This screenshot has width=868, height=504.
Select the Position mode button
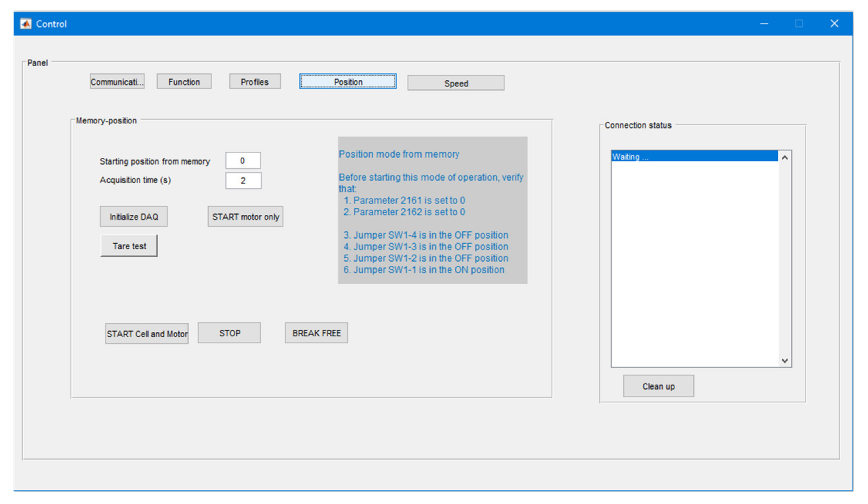tap(348, 82)
